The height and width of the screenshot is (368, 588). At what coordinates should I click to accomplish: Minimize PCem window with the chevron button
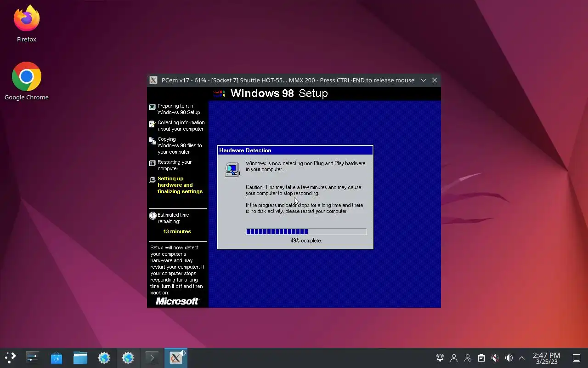(x=424, y=80)
